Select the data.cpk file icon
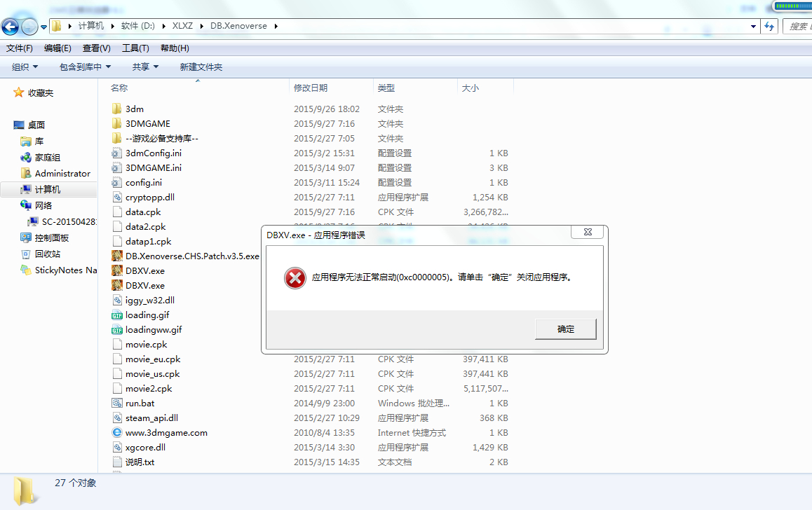The image size is (812, 510). (117, 212)
